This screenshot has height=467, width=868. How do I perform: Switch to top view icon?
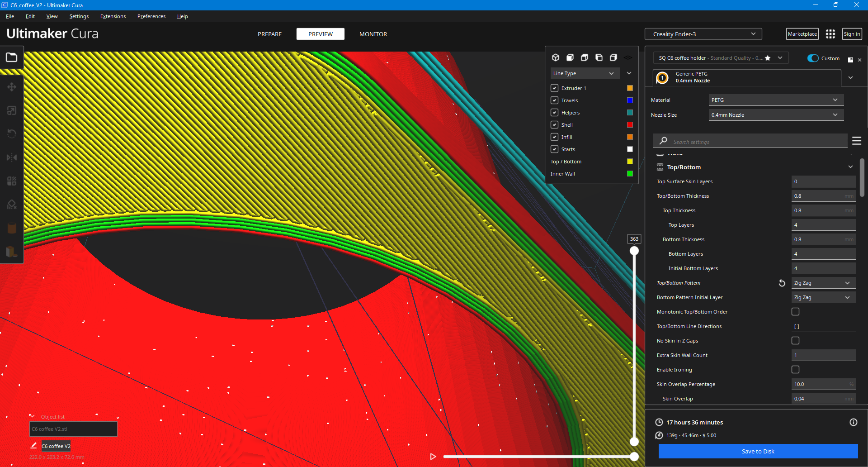[585, 57]
